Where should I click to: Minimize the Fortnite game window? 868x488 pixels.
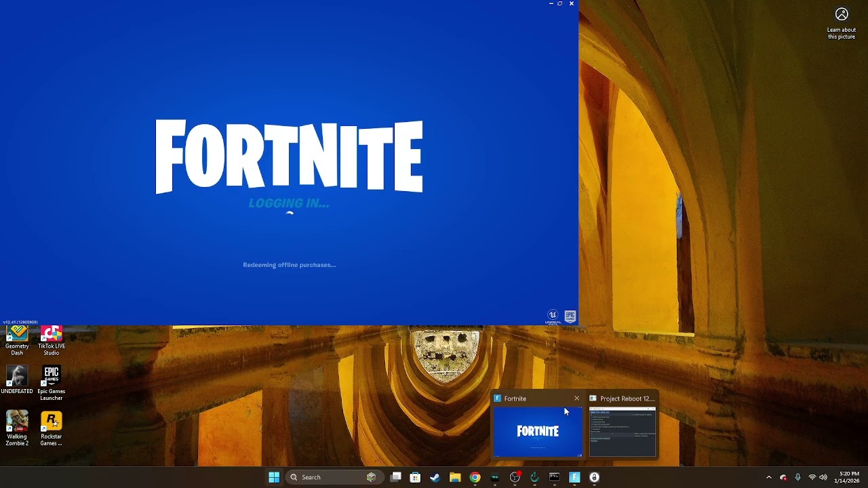(551, 3)
